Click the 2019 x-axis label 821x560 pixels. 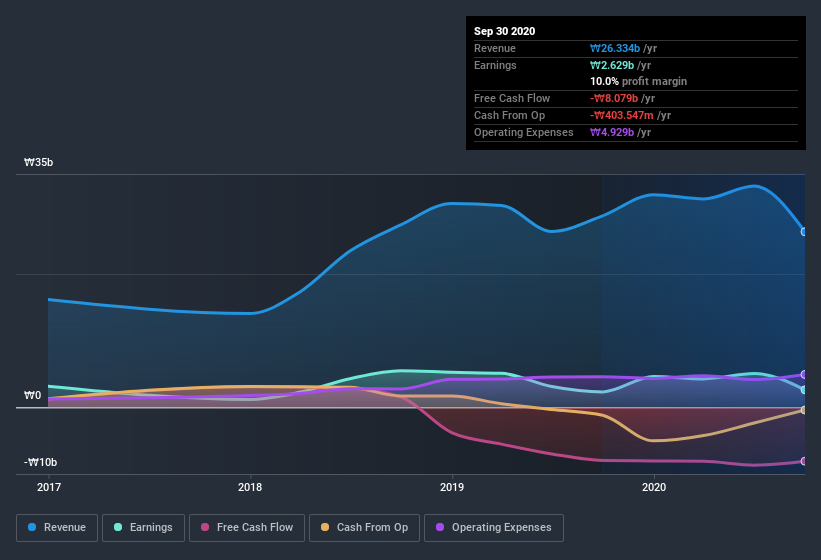452,487
